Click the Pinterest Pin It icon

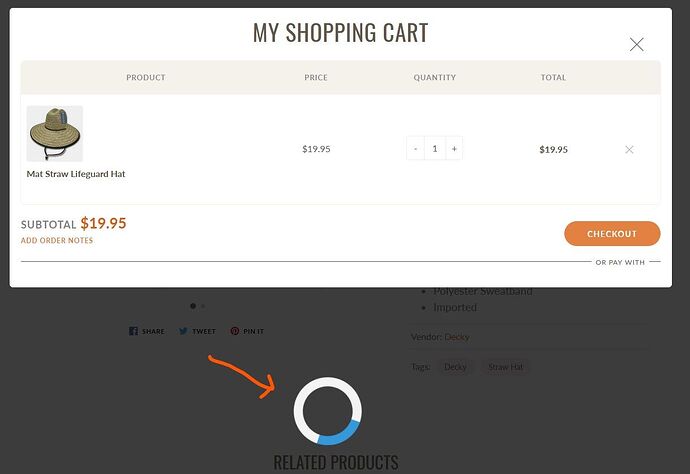(235, 331)
